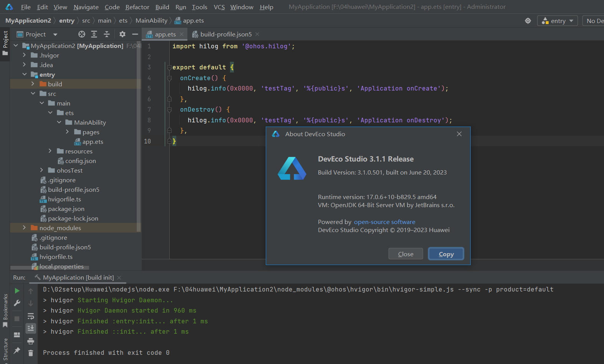The width and height of the screenshot is (604, 364).
Task: Open the open-source software link
Action: (384, 222)
